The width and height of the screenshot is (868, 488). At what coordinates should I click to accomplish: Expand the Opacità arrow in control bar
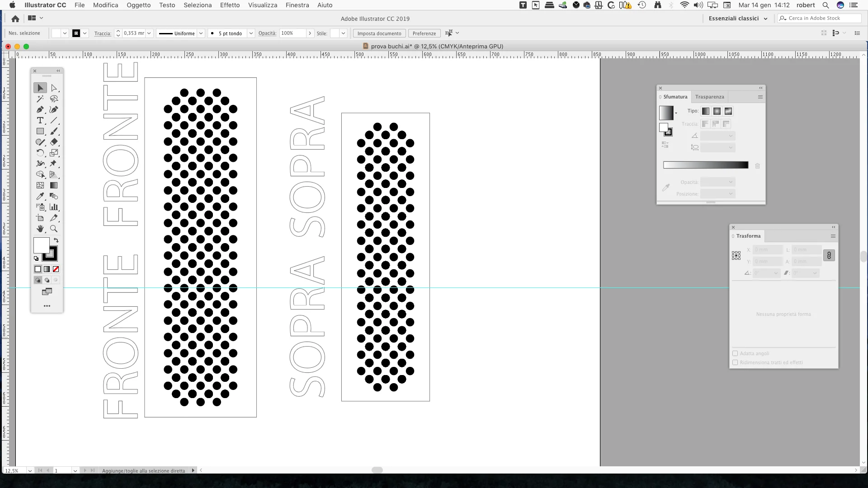pyautogui.click(x=310, y=33)
